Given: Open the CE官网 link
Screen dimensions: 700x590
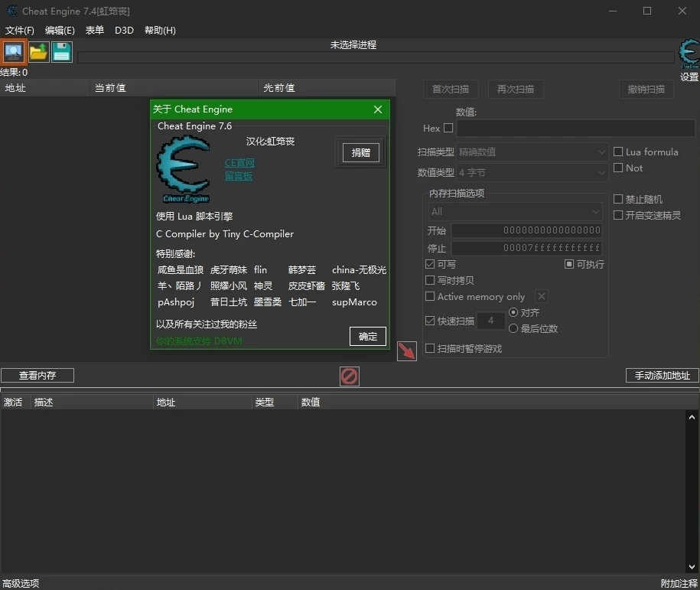Looking at the screenshot, I should click(239, 163).
